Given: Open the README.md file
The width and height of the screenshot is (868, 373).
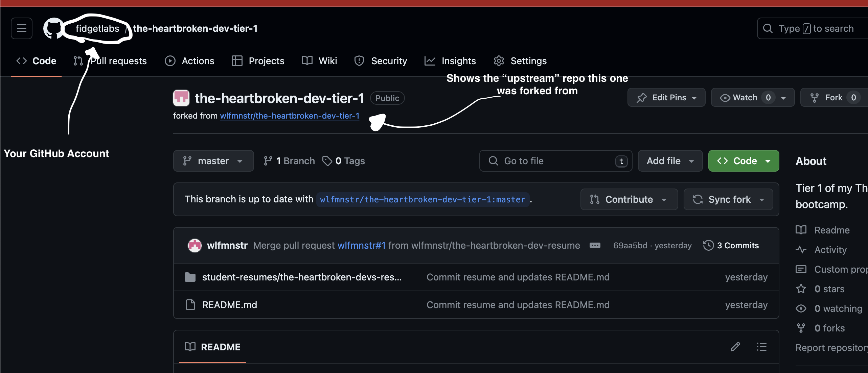Looking at the screenshot, I should click(x=230, y=305).
